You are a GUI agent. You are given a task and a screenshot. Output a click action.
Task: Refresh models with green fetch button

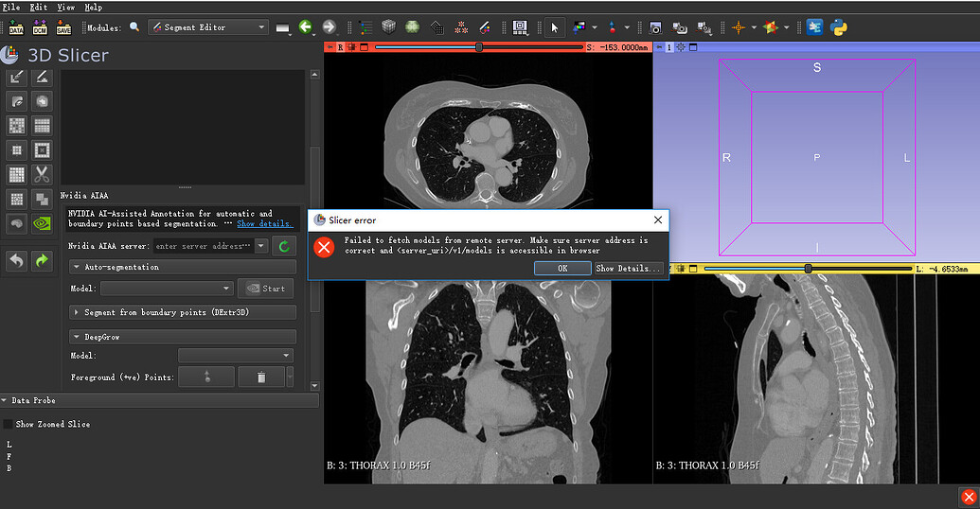(x=284, y=246)
